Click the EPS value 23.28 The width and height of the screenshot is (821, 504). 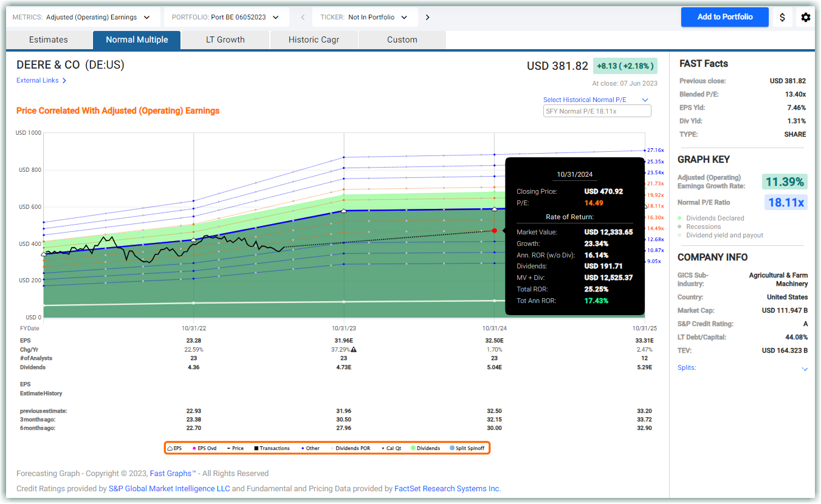pos(194,341)
